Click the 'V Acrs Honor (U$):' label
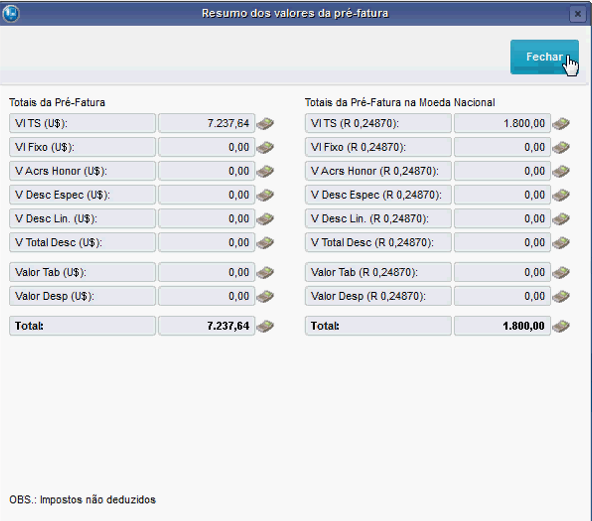This screenshot has width=592, height=521. point(82,171)
